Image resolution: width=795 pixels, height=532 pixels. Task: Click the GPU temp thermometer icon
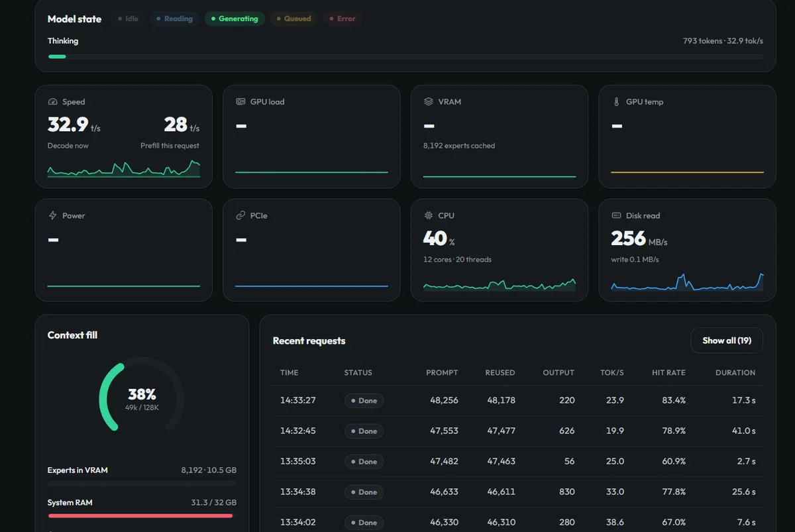point(617,102)
